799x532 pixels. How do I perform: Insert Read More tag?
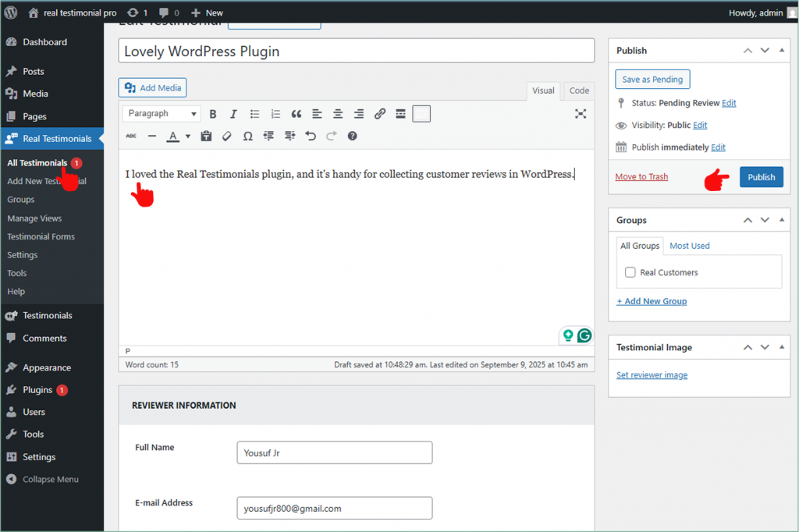tap(400, 114)
